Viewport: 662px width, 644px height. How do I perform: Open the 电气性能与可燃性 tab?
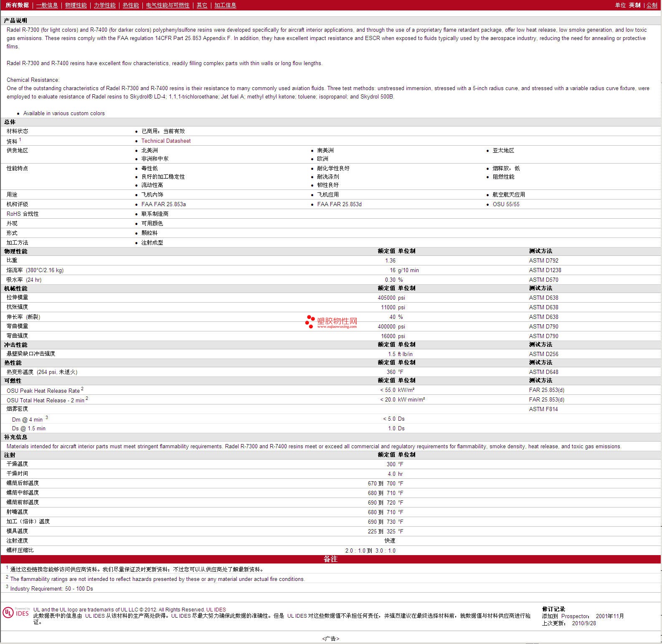click(x=167, y=5)
